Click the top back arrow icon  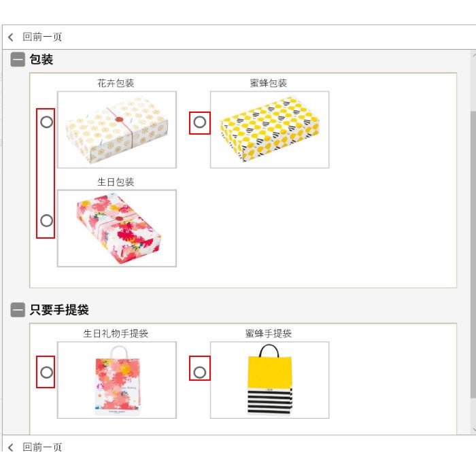pos(11,37)
